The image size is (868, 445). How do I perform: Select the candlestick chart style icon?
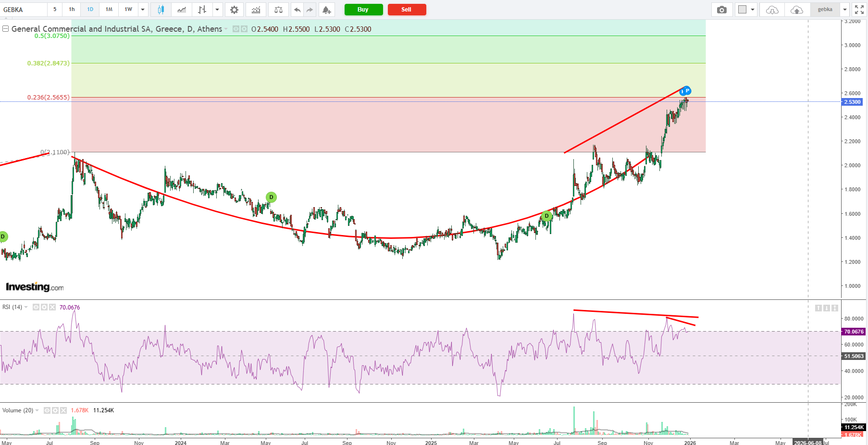[161, 10]
